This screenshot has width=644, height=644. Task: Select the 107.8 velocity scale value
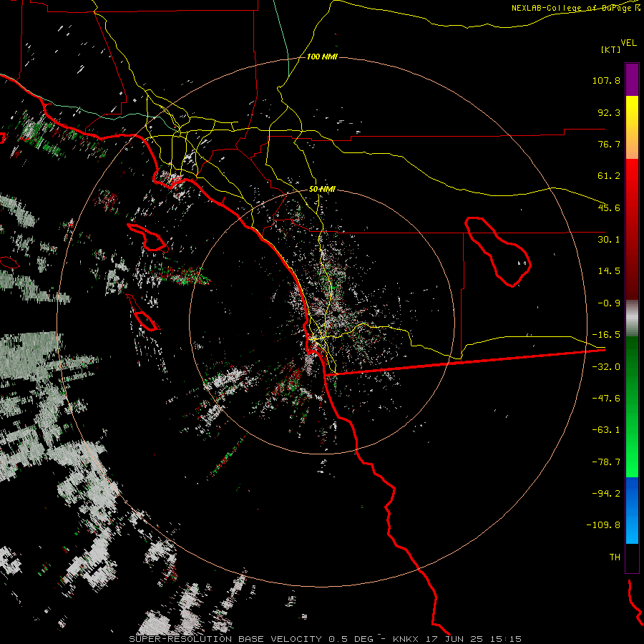606,80
